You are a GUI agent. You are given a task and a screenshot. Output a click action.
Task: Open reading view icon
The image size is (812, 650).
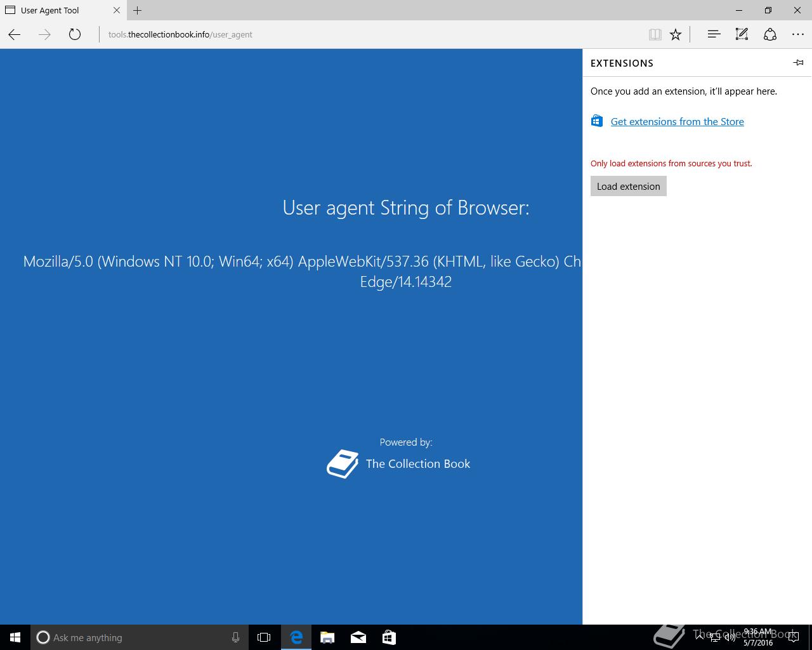[x=655, y=34]
